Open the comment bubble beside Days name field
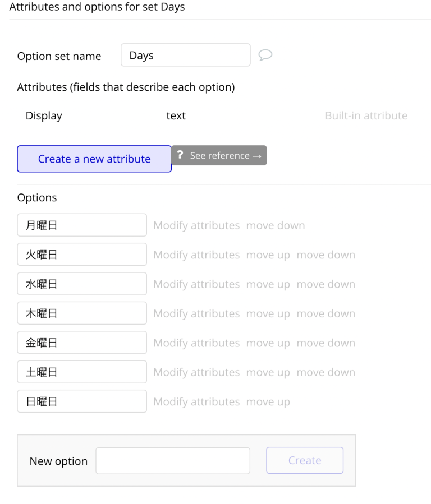This screenshot has height=504, width=431. 265,54
